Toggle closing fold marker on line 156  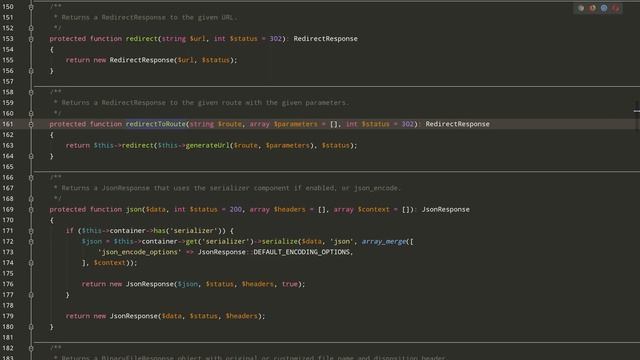(31, 71)
